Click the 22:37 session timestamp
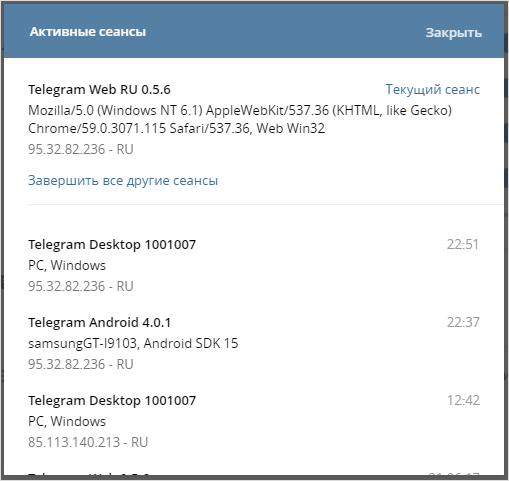Screen dimensions: 509x481 click(x=463, y=322)
